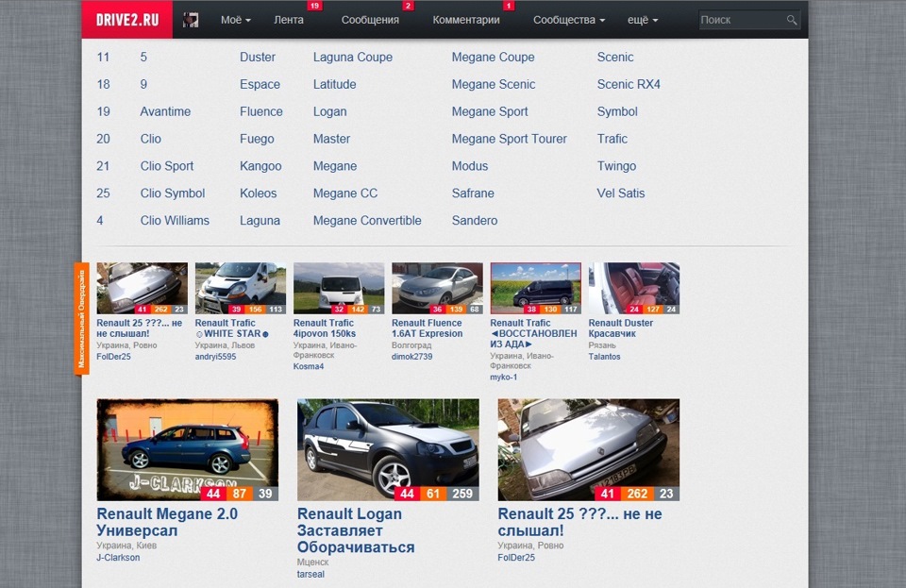Open the Megane CC link
The image size is (906, 588).
point(345,193)
